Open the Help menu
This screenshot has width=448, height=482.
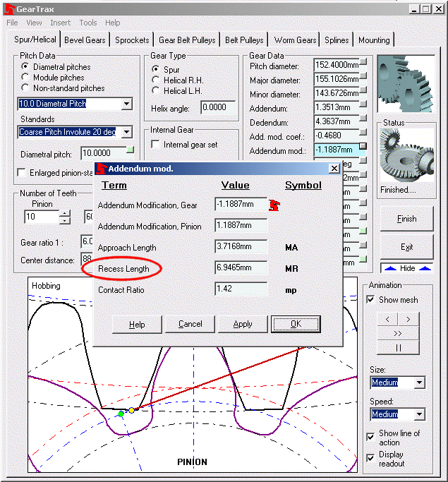(112, 23)
